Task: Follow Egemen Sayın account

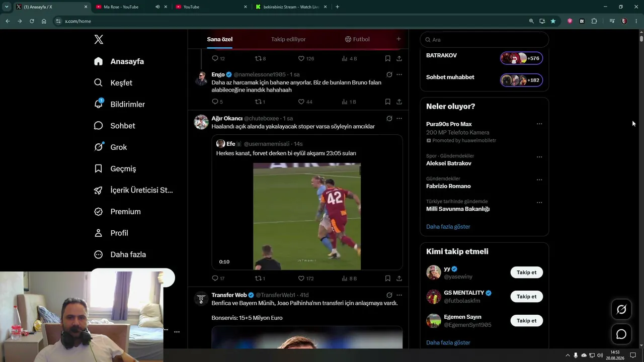Action: click(x=527, y=321)
